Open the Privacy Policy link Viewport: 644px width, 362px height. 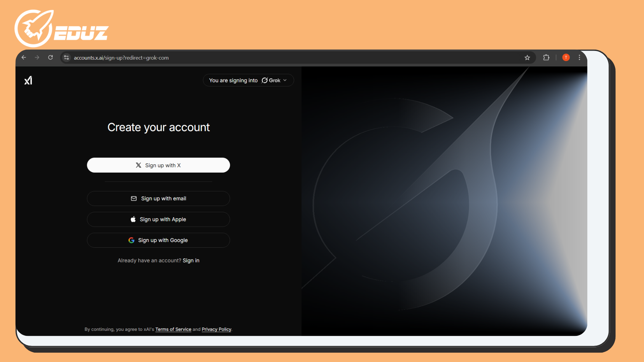[x=216, y=329]
